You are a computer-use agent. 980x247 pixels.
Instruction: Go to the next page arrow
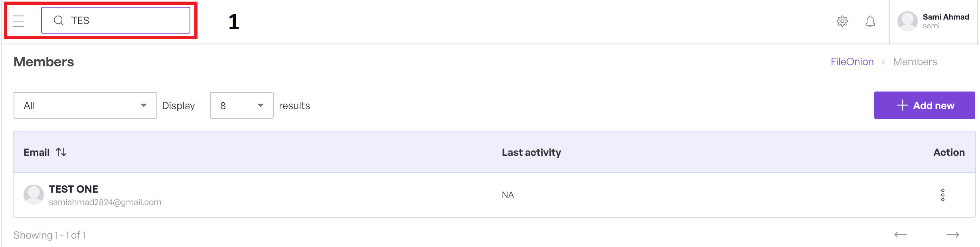(952, 235)
